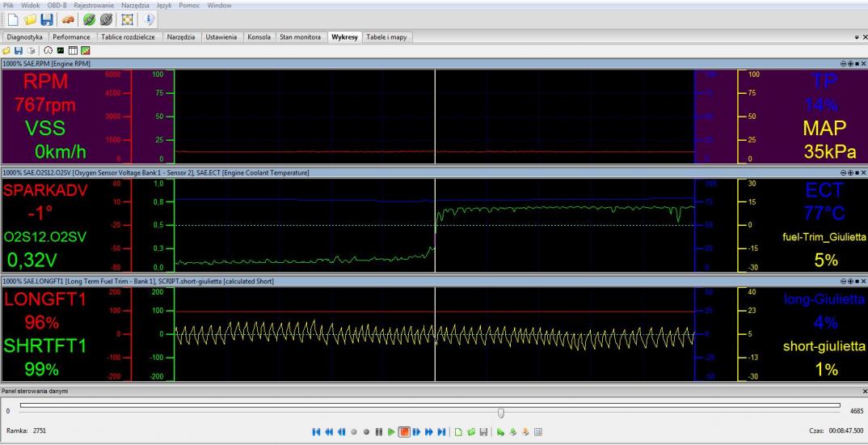Click the green connect plug icon
The height and width of the screenshot is (445, 868).
(x=91, y=20)
